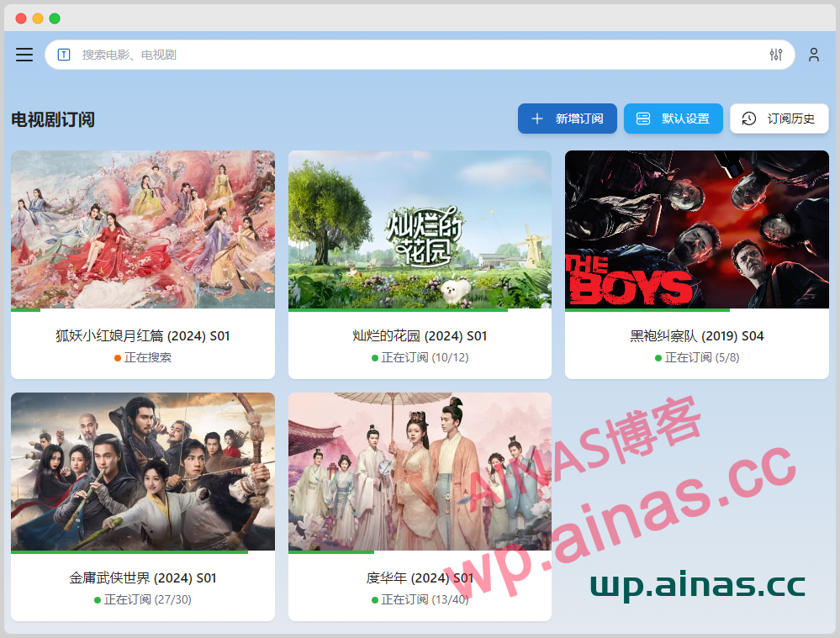Select title 度华年 (2024) S01

tap(420, 578)
